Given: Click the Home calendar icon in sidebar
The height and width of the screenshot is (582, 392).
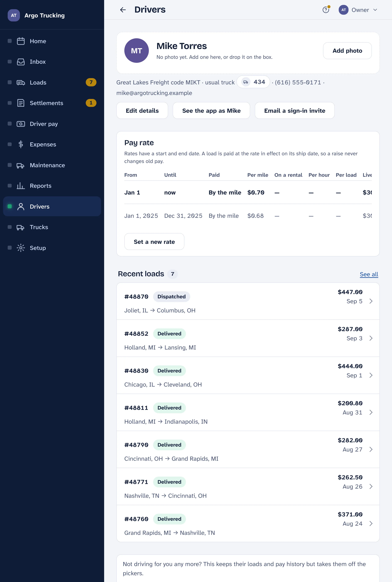Looking at the screenshot, I should (x=21, y=41).
